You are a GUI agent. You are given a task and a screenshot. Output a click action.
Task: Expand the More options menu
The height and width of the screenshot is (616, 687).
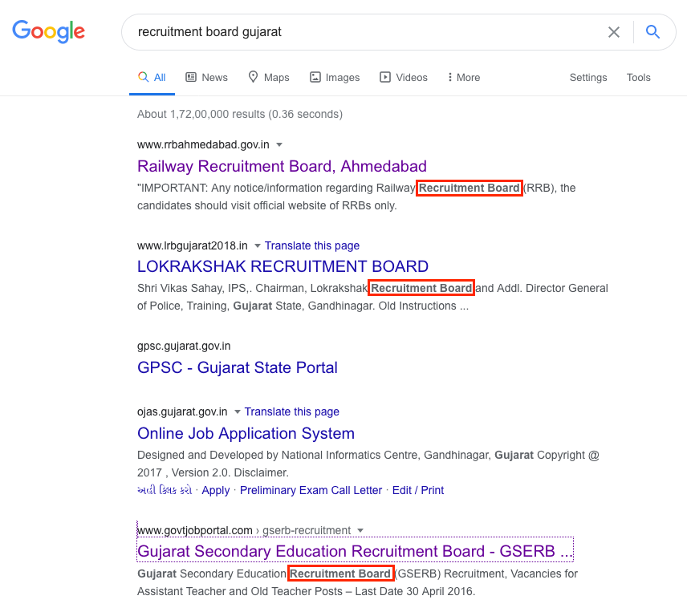(x=464, y=78)
